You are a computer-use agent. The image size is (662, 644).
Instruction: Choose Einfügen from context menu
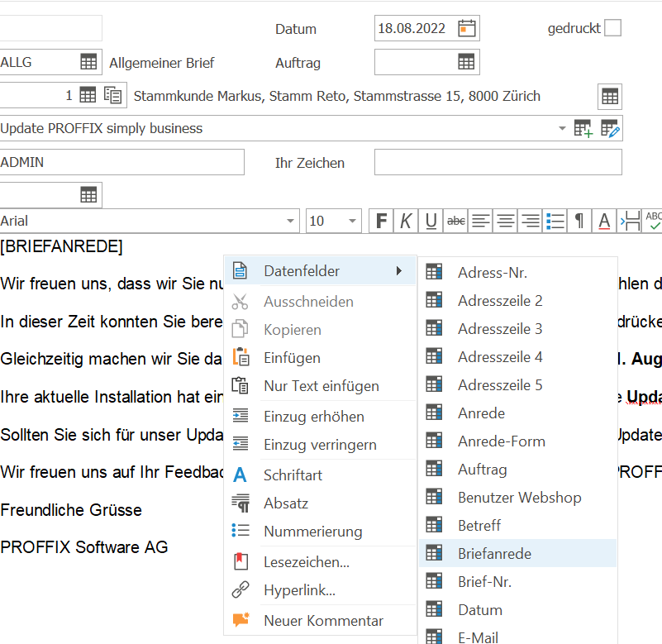tap(321, 358)
